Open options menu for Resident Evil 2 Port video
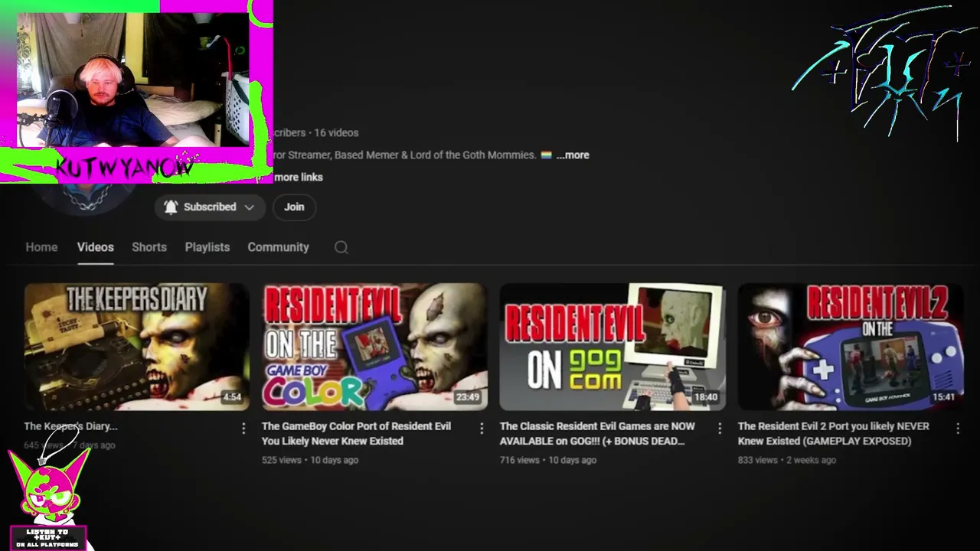 tap(958, 429)
